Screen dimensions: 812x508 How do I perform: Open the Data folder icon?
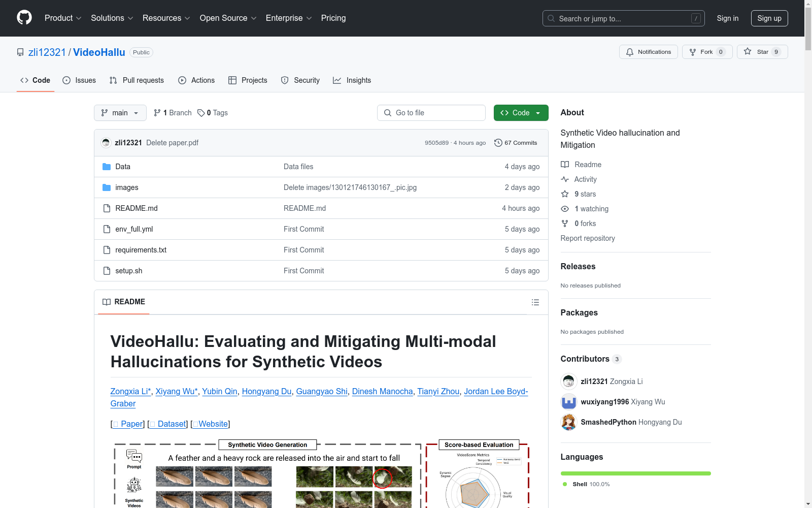pos(107,167)
